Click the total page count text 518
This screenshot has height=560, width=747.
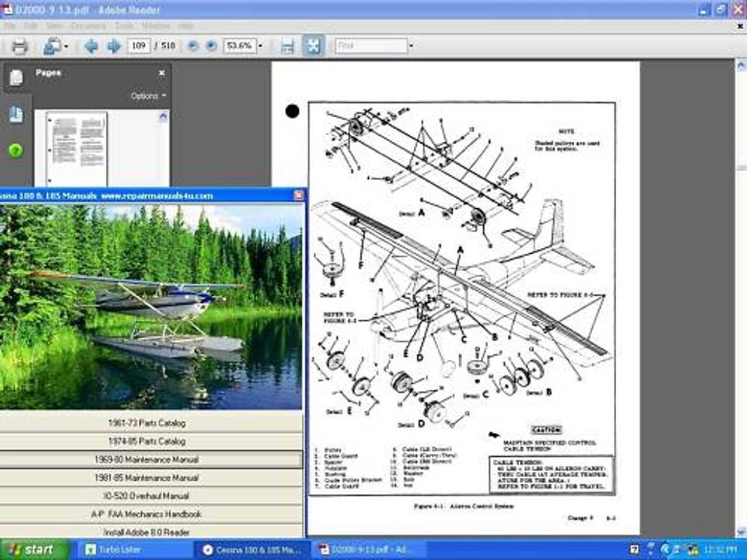click(168, 45)
